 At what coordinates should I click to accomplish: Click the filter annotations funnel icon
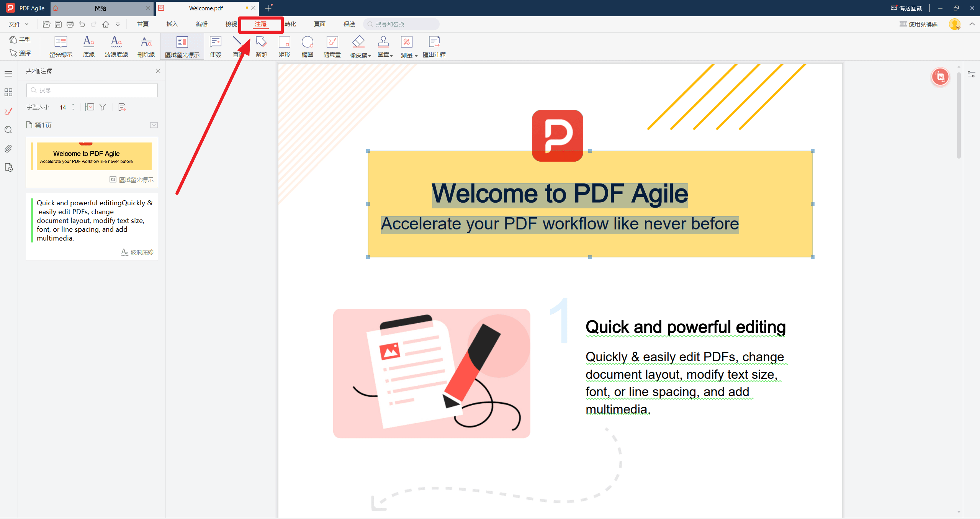[x=103, y=107]
